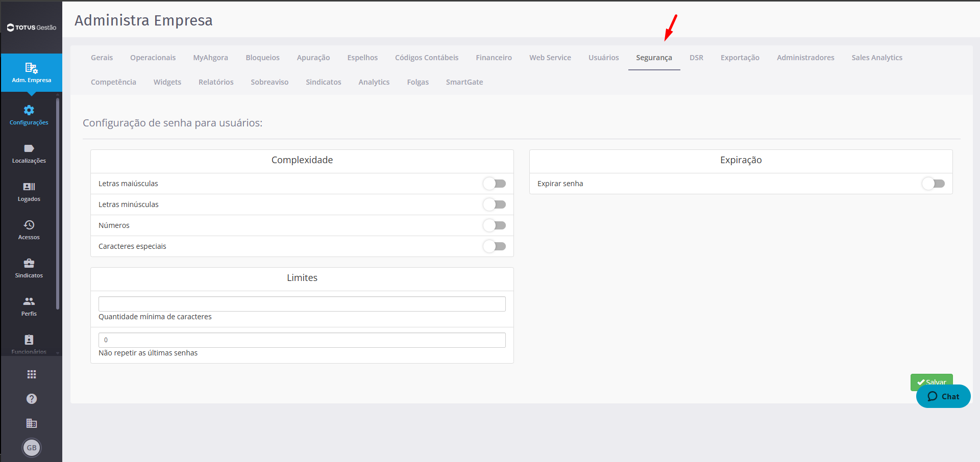Open Perfis people icon
The width and height of the screenshot is (980, 462).
click(29, 301)
